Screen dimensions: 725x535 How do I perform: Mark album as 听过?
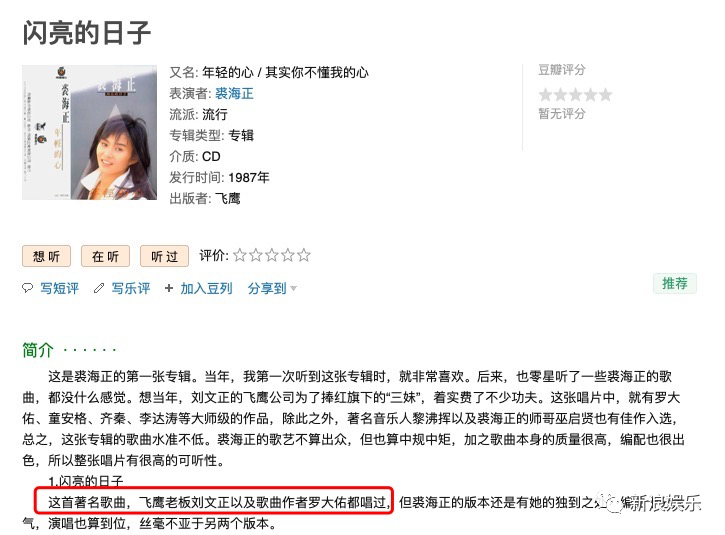pyautogui.click(x=165, y=256)
